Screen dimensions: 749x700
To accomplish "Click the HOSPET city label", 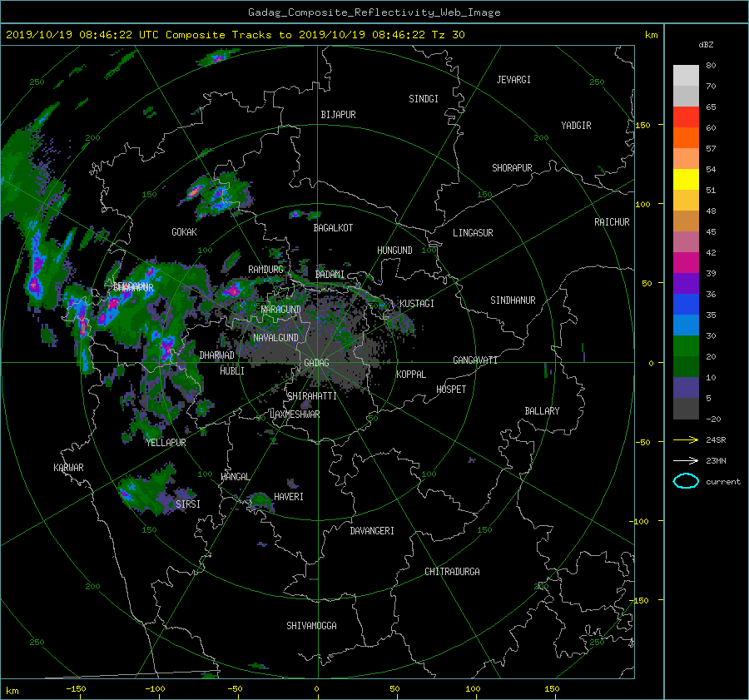I will tap(451, 390).
